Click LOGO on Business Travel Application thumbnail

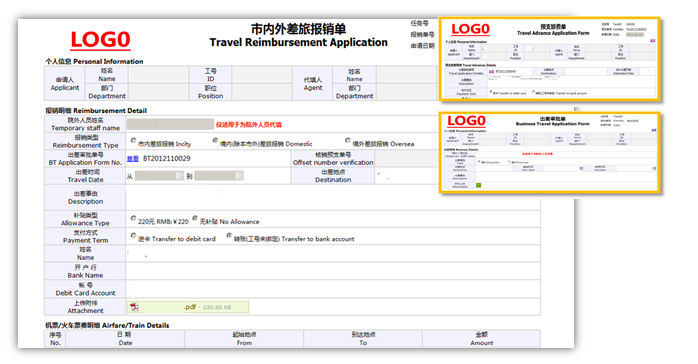coord(466,121)
